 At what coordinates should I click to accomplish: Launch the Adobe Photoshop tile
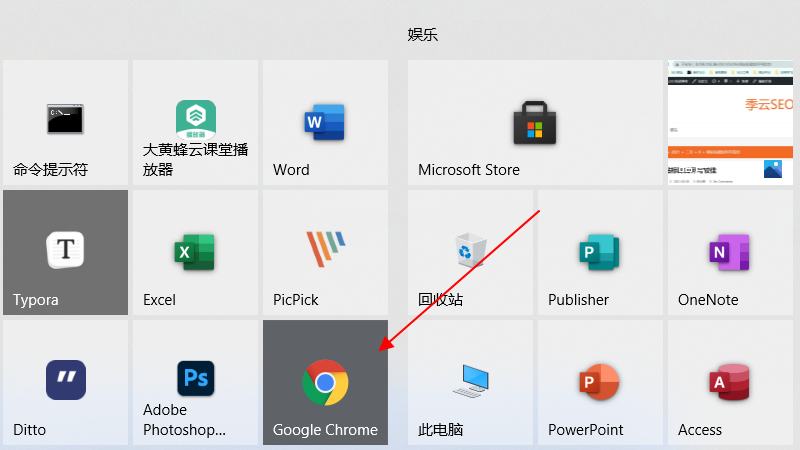[195, 383]
